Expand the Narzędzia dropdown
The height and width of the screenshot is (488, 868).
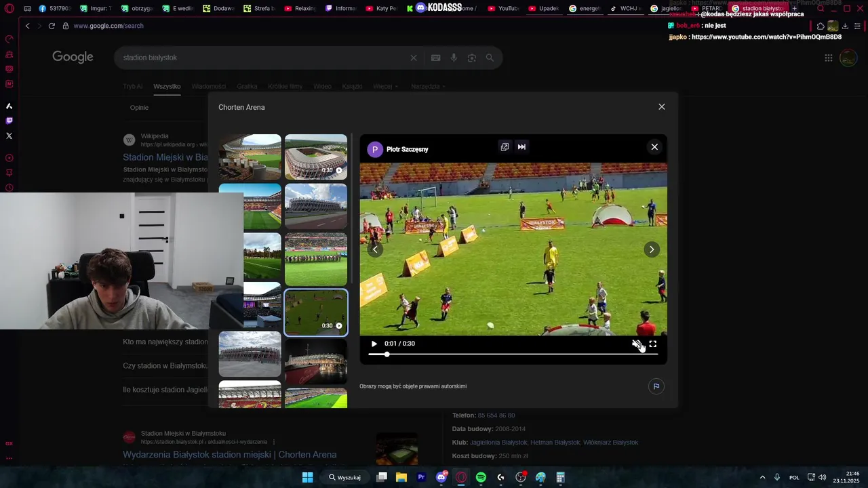(429, 87)
